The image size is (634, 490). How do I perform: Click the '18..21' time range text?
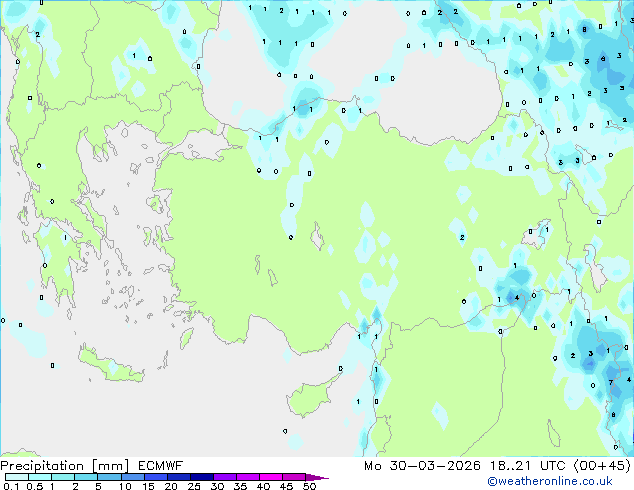coord(510,466)
